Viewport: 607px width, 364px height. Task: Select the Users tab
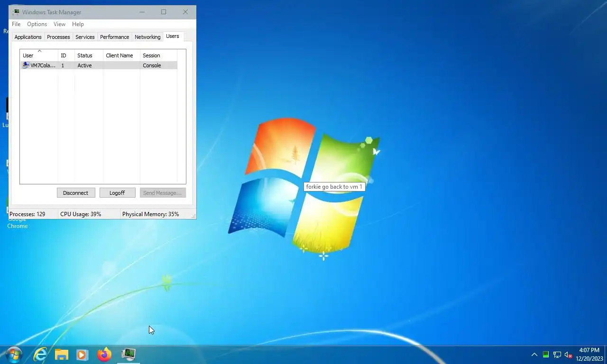[x=173, y=36]
